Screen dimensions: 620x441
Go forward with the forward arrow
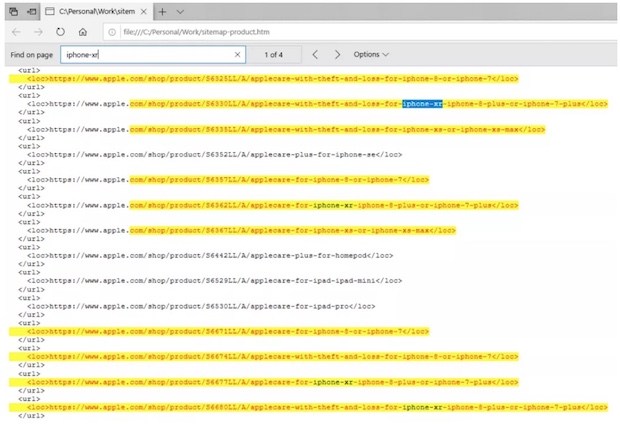[x=38, y=32]
